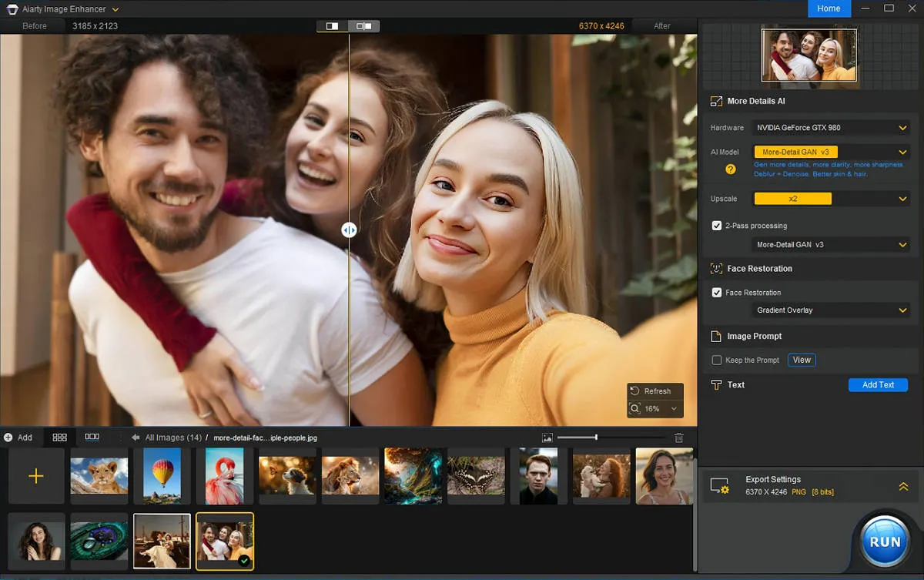
Task: Click the PNG export format label
Action: 798,491
